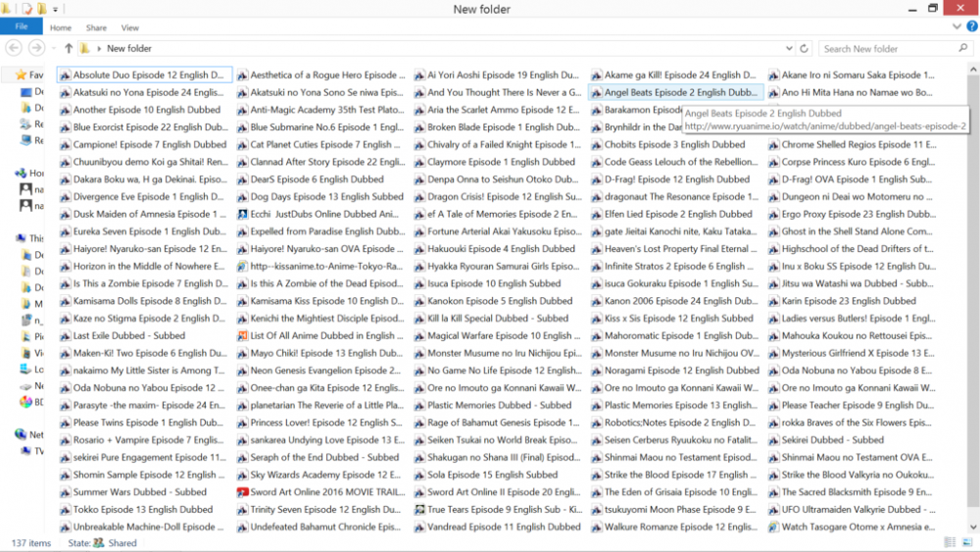
Task: Expand root location chevron in address bar
Action: pyautogui.click(x=99, y=48)
